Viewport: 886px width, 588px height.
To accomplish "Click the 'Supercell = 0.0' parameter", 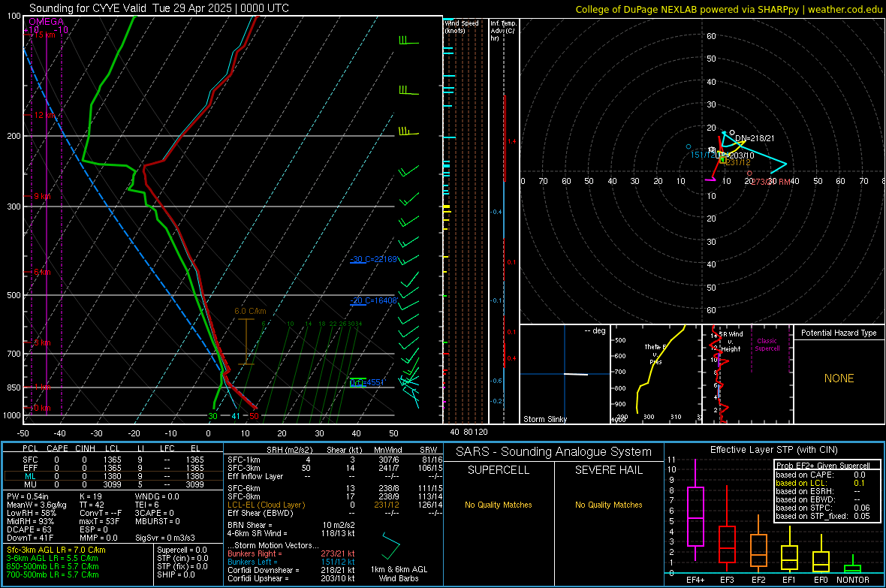I will 182,550.
